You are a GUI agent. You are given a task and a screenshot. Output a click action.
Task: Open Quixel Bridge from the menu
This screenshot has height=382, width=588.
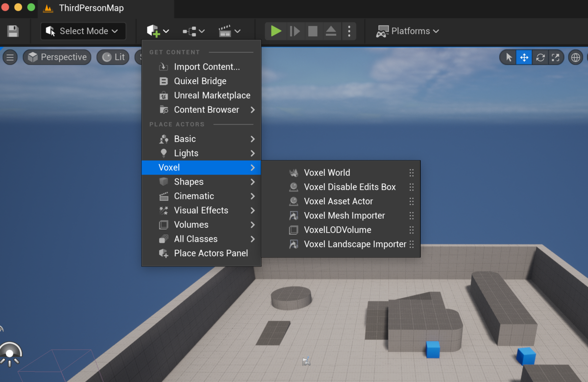pyautogui.click(x=201, y=81)
